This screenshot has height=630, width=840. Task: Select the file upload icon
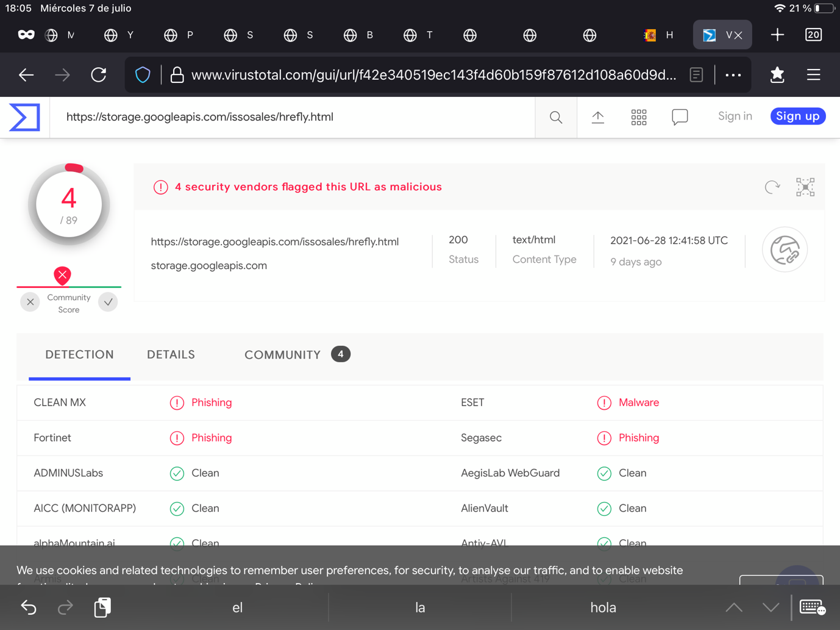598,117
